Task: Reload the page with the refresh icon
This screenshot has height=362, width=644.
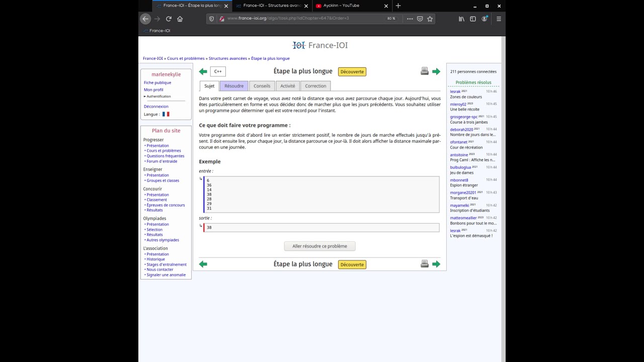Action: click(169, 19)
